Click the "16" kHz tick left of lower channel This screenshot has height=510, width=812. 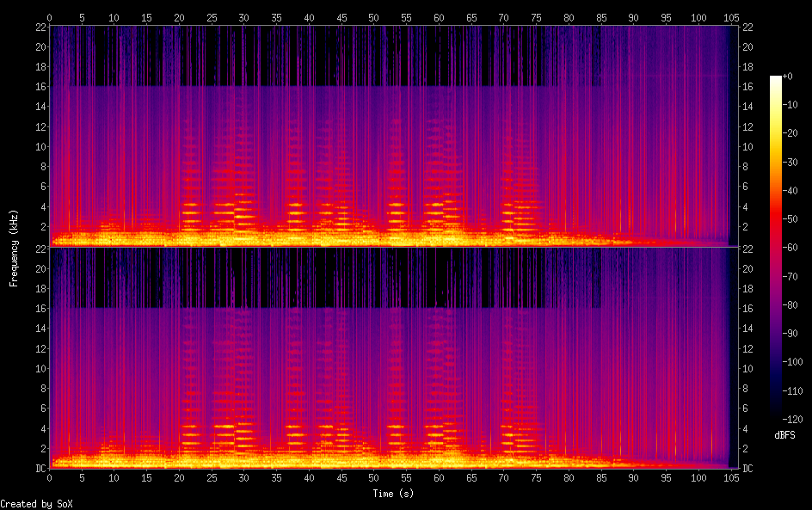[x=41, y=308]
